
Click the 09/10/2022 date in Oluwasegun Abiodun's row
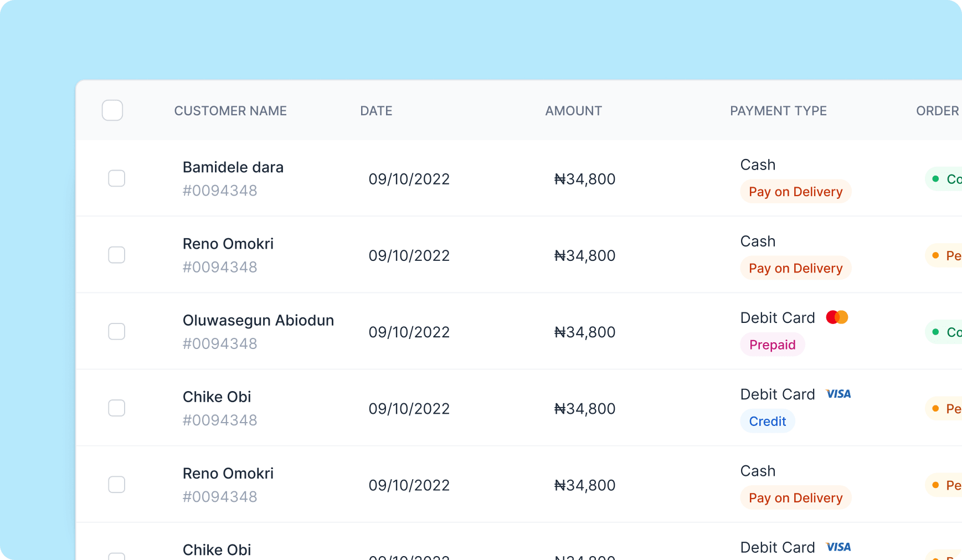click(x=409, y=332)
